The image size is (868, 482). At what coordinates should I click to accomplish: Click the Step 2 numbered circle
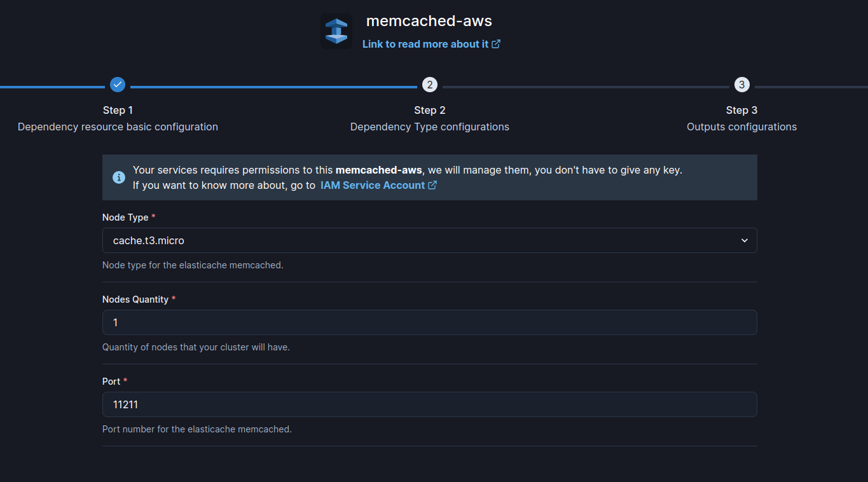pyautogui.click(x=430, y=85)
